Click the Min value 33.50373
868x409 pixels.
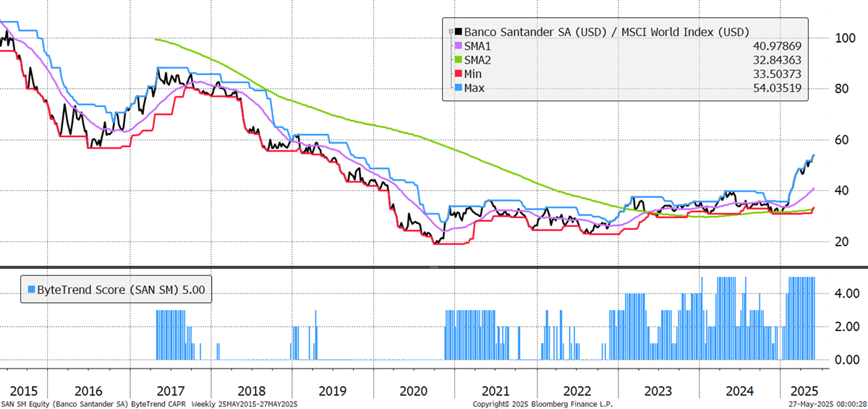tap(777, 74)
